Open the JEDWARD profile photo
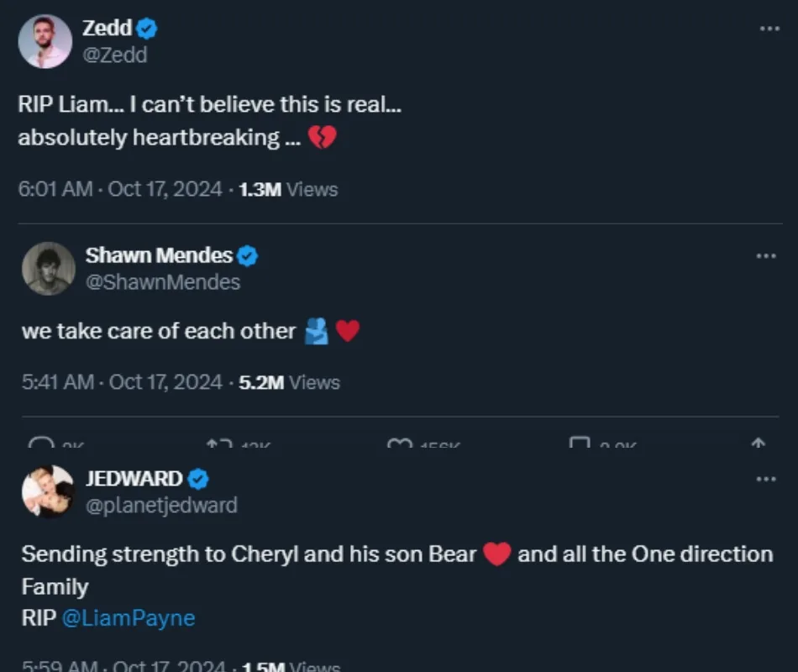 coord(48,491)
